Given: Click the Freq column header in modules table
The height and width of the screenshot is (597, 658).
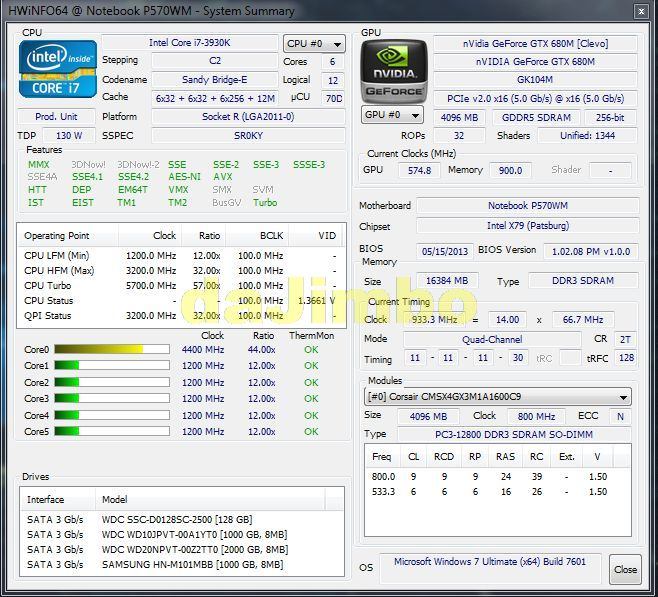Looking at the screenshot, I should pos(381,456).
